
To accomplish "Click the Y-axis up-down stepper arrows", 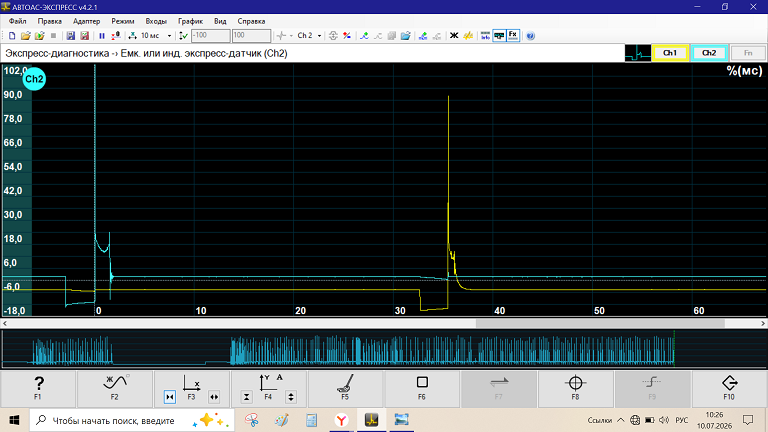I will click(291, 397).
